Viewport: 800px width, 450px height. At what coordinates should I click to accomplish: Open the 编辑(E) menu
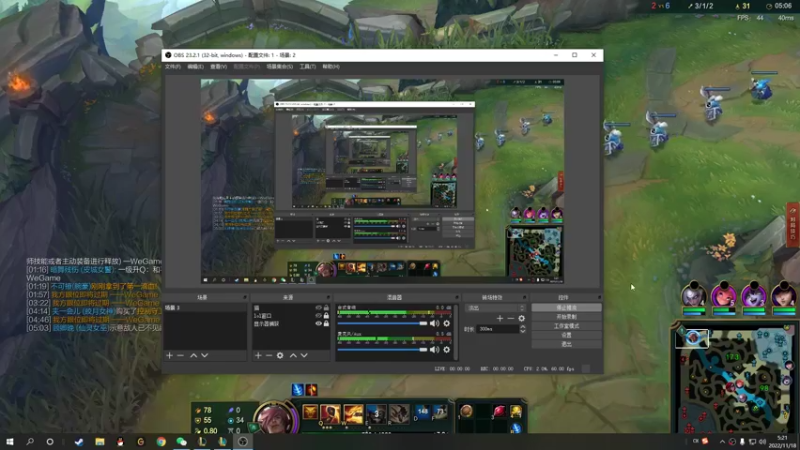pos(195,67)
